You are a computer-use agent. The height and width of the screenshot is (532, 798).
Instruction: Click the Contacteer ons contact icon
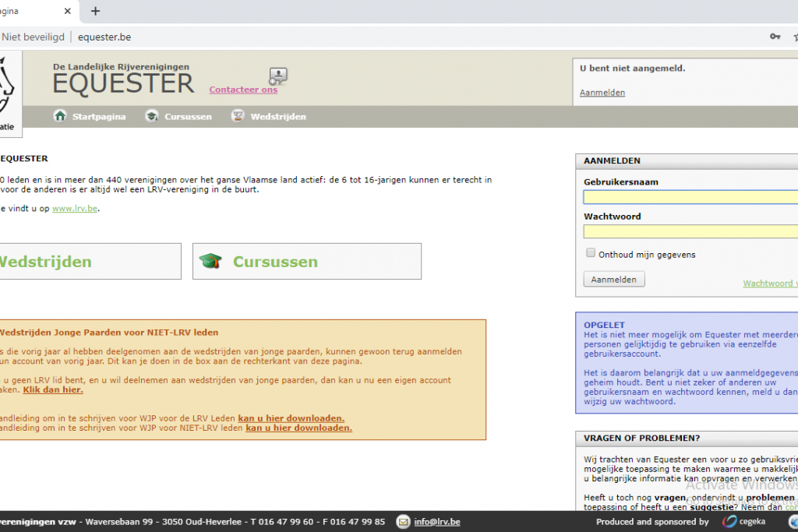point(278,76)
